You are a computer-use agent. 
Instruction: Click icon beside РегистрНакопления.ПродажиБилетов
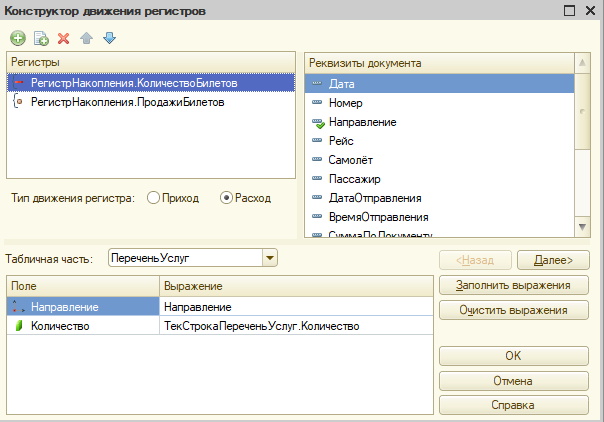pos(17,102)
